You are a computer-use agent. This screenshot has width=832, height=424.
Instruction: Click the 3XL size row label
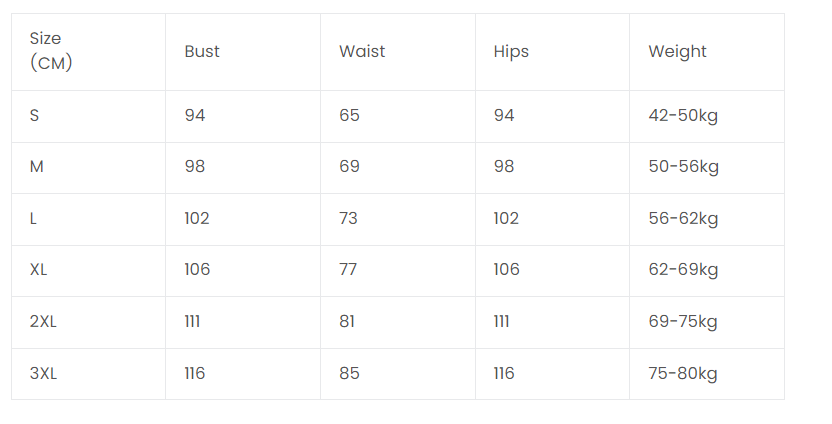pos(43,374)
